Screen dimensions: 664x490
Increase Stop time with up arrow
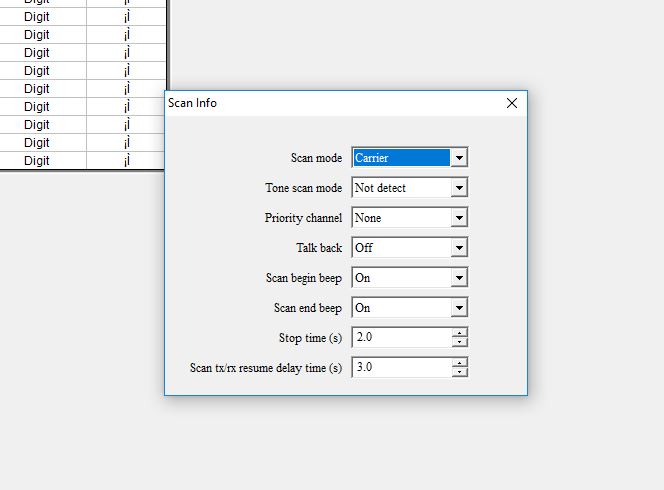[x=459, y=333]
